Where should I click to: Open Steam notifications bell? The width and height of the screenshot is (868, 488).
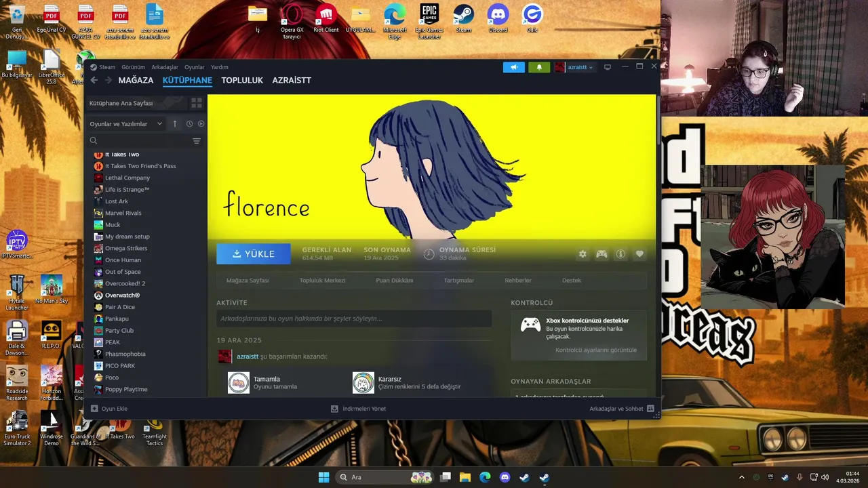[x=539, y=67]
